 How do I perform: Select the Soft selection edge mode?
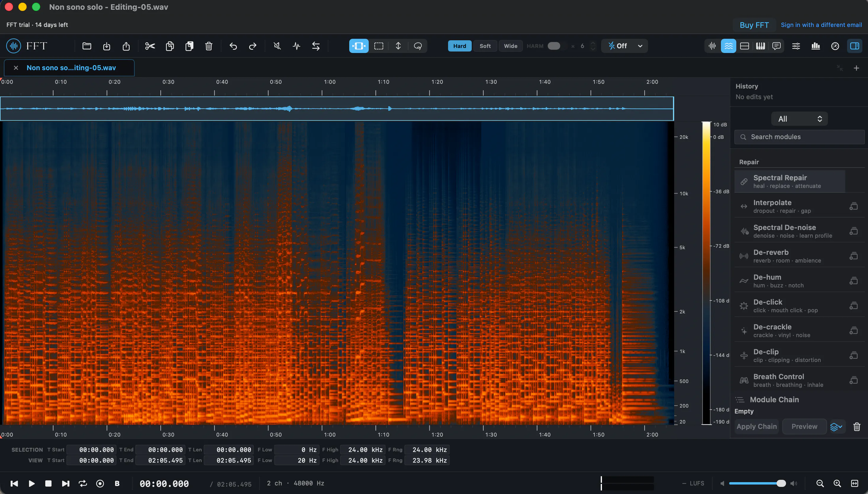pyautogui.click(x=485, y=46)
